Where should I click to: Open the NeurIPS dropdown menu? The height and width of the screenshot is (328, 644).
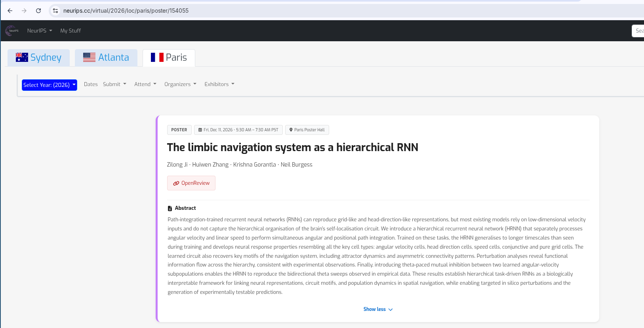click(40, 31)
